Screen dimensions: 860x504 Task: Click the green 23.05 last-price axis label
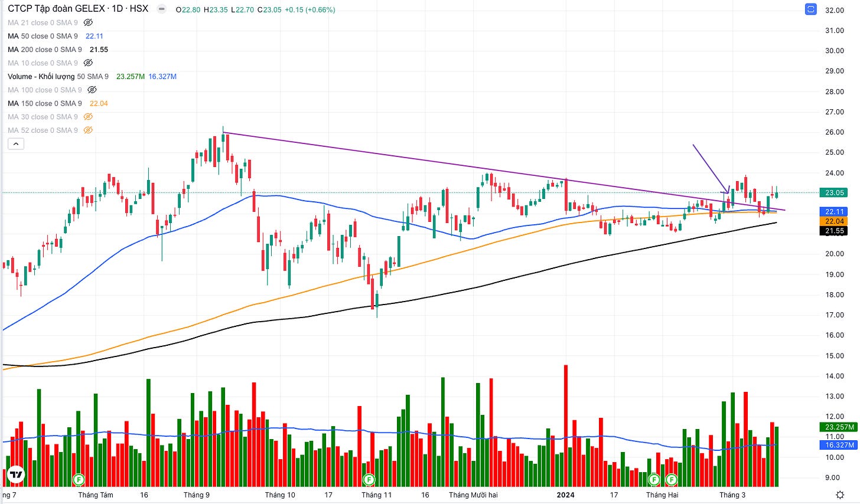pyautogui.click(x=834, y=192)
